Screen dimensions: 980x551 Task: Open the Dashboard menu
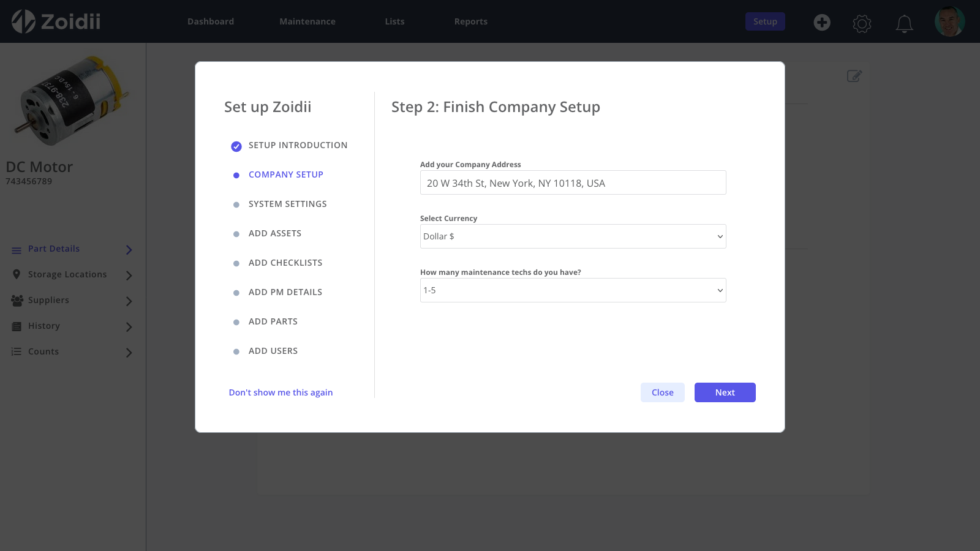211,21
